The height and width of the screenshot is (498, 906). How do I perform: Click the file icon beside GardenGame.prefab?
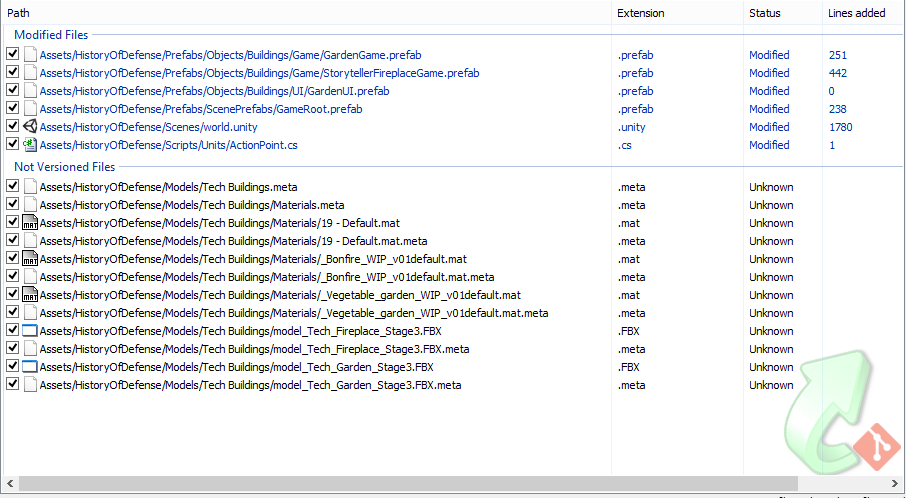click(30, 55)
